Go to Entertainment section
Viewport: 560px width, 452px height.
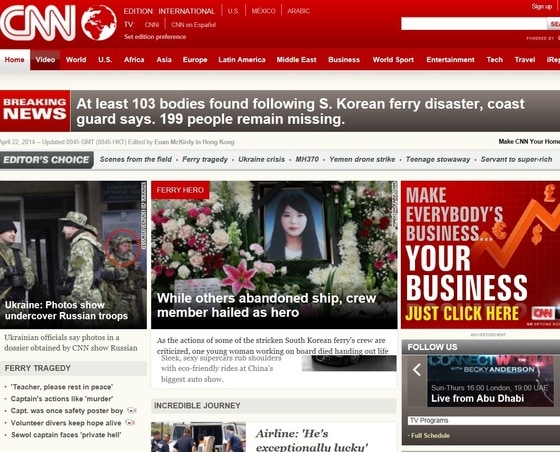pos(450,60)
